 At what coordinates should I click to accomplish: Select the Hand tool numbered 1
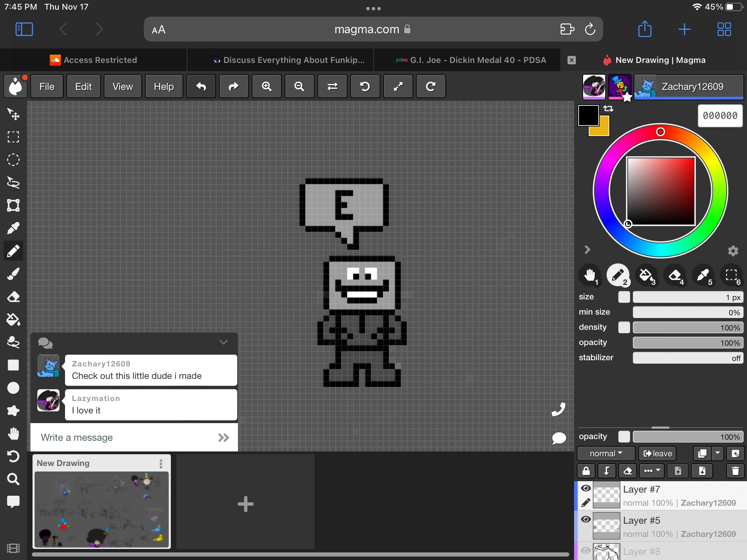(x=590, y=276)
